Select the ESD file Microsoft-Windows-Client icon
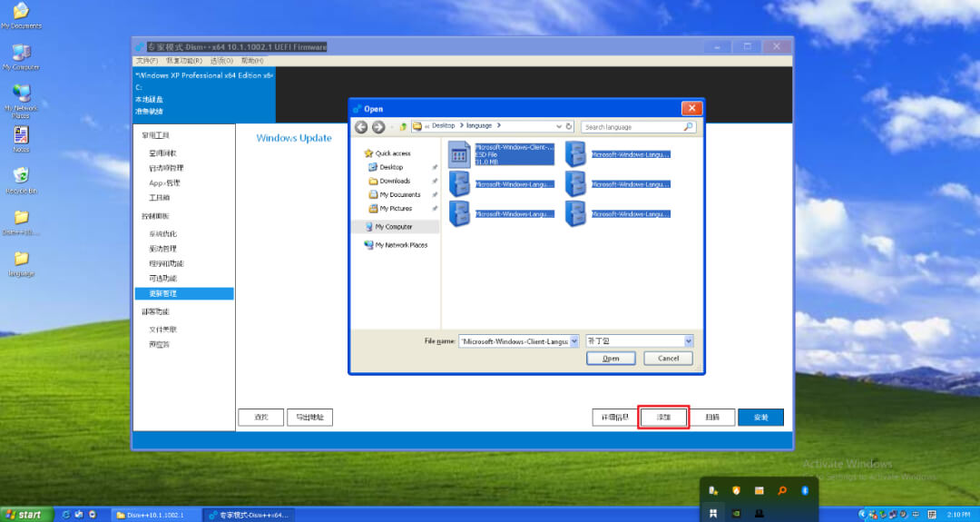The height and width of the screenshot is (522, 980). 460,153
